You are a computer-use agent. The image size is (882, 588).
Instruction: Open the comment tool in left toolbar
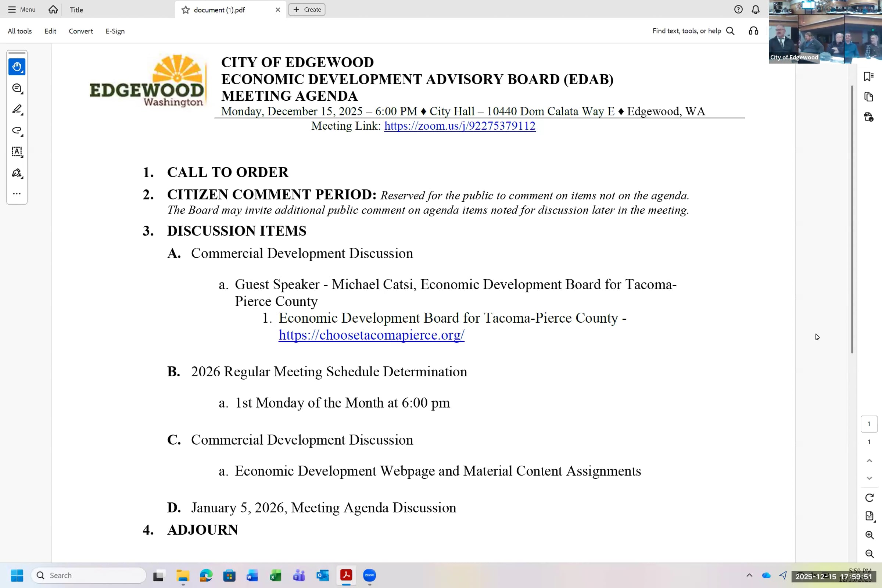17,88
